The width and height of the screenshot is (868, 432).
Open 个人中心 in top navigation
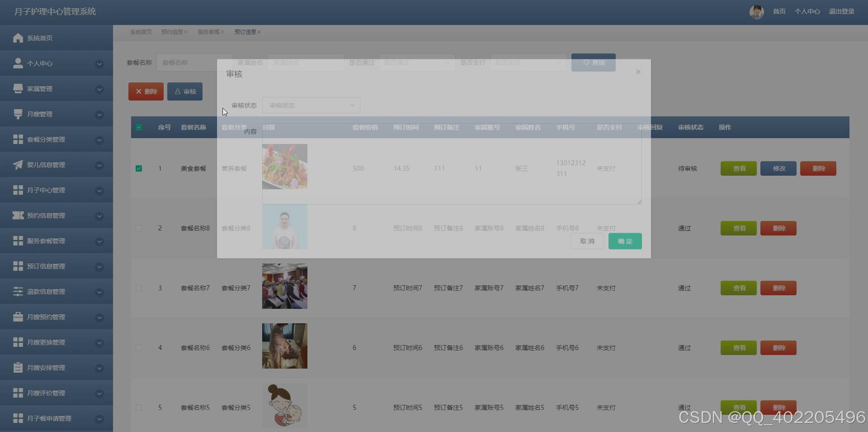(x=807, y=11)
